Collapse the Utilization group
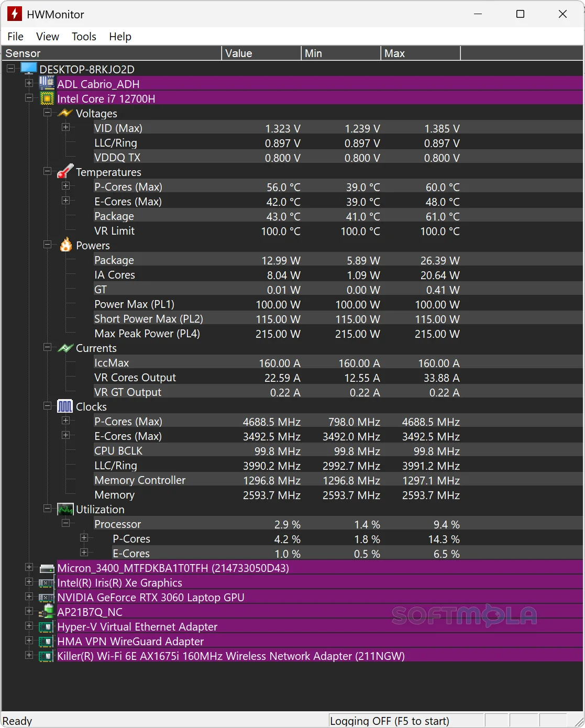 click(x=47, y=508)
